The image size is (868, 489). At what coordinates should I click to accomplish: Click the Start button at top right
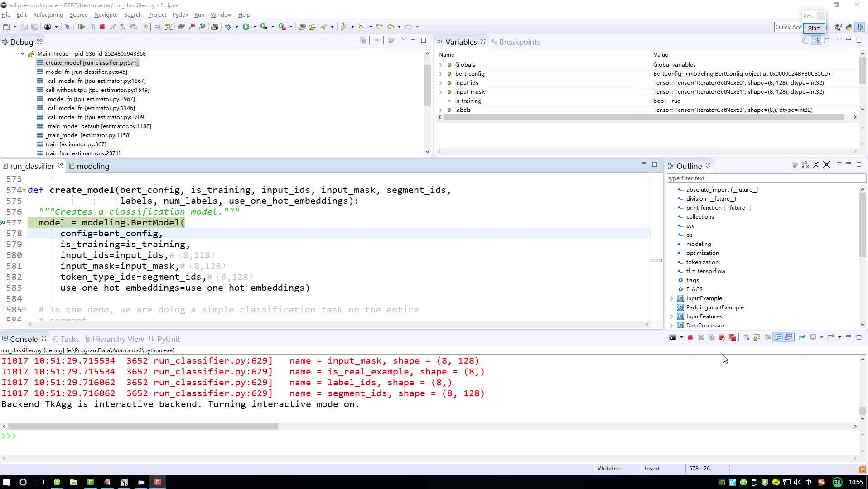click(814, 28)
